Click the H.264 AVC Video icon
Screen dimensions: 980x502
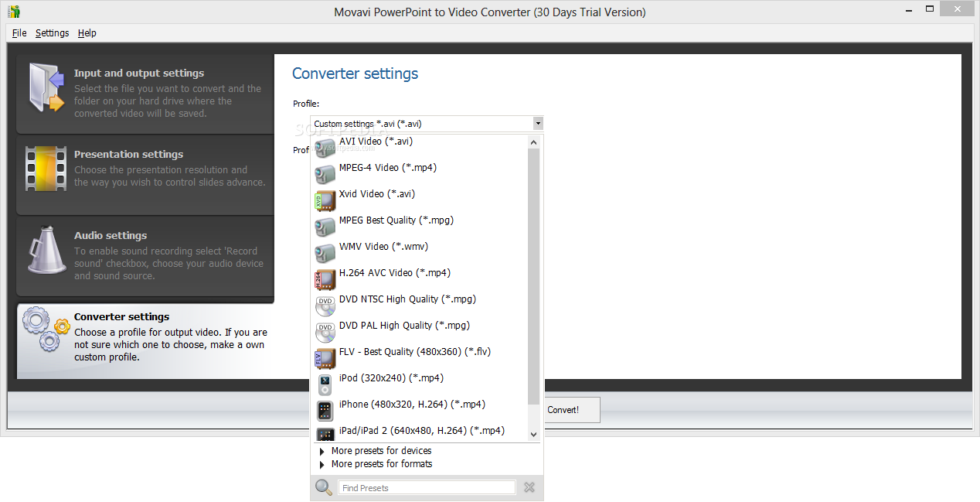click(x=325, y=278)
